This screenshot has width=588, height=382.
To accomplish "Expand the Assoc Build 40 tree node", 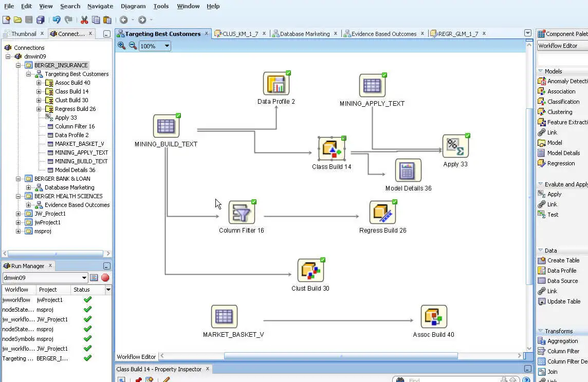I will tap(39, 83).
